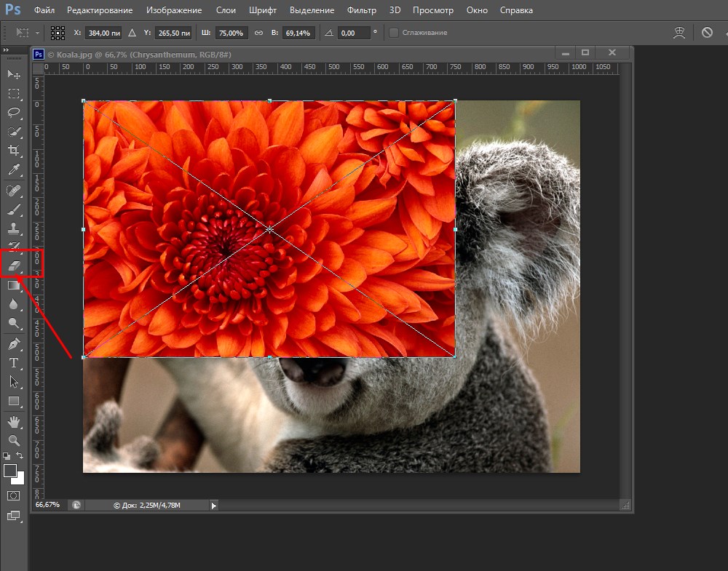Viewport: 728px width, 571px height.
Task: Pick the Eyedropper tool
Action: (14, 170)
